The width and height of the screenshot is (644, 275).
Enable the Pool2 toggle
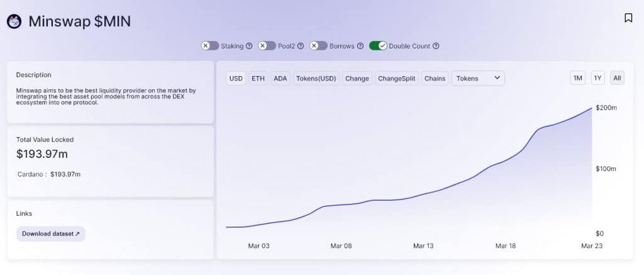point(267,46)
